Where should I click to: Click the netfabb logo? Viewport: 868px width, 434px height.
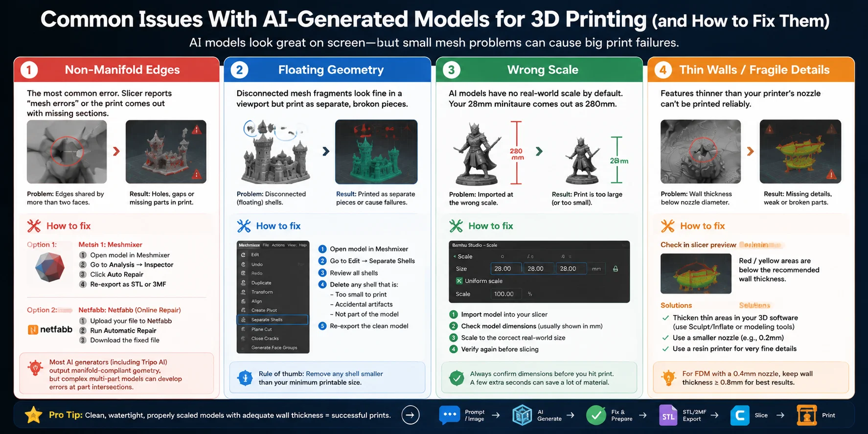(x=50, y=330)
